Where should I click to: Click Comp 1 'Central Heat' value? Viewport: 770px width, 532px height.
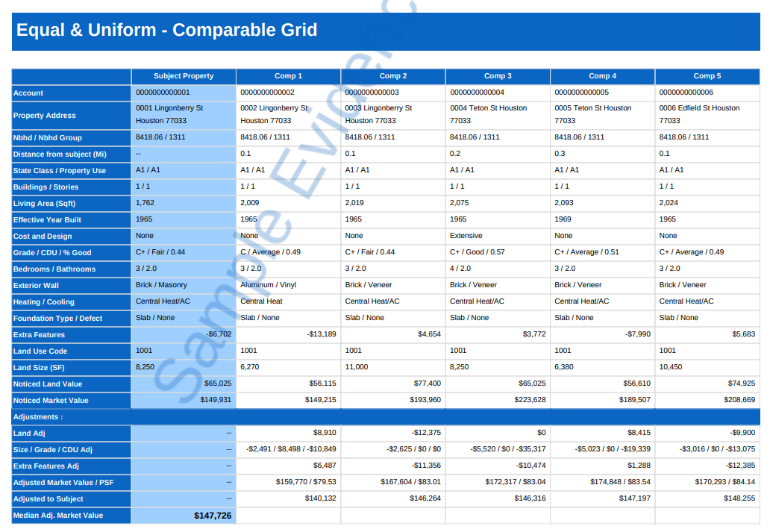[261, 301]
